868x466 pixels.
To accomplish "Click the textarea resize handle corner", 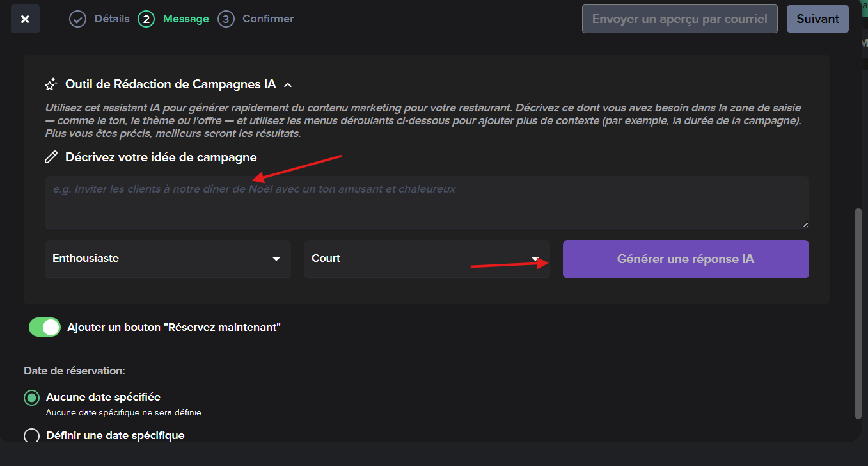I will coord(805,225).
